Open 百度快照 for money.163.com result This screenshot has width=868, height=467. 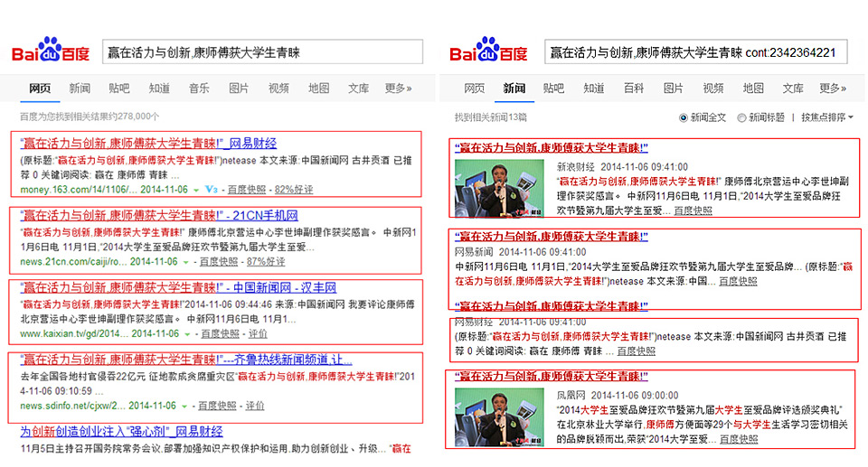[x=247, y=190]
